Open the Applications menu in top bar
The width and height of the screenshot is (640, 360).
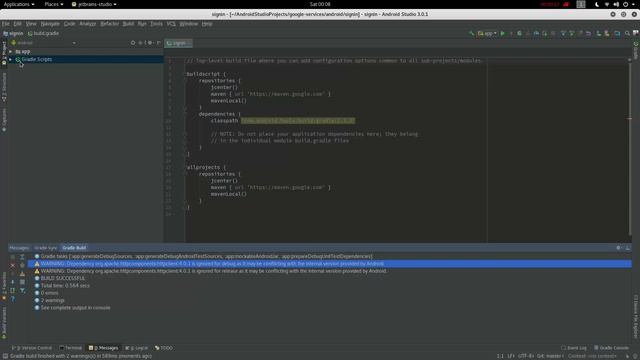click(19, 4)
